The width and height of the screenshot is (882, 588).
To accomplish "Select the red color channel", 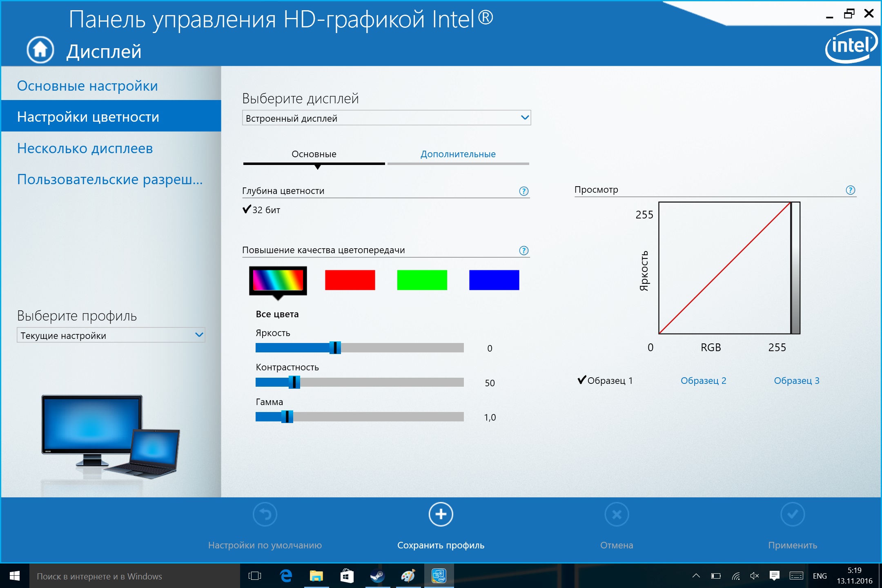I will point(350,280).
